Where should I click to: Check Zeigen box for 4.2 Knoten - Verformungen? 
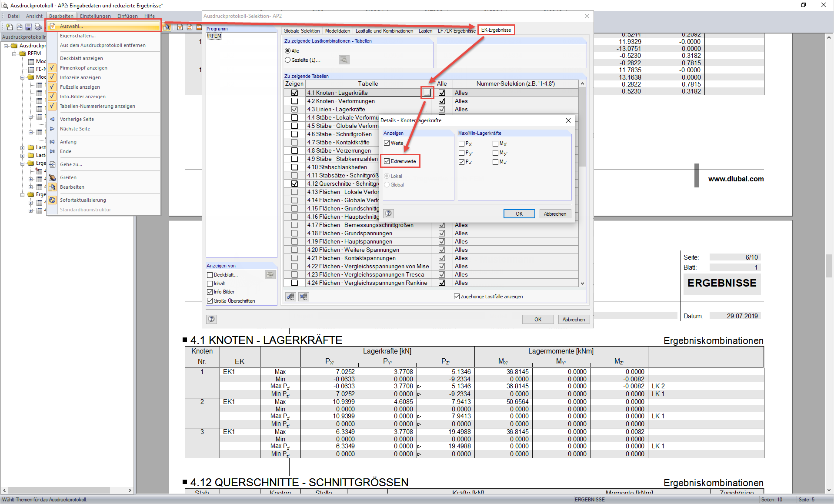(x=294, y=101)
